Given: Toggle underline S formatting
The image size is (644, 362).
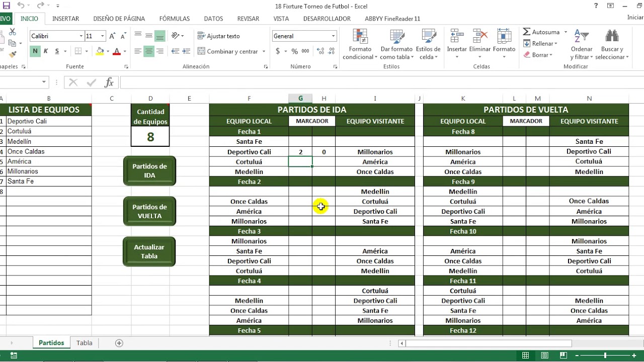Looking at the screenshot, I should click(x=57, y=51).
